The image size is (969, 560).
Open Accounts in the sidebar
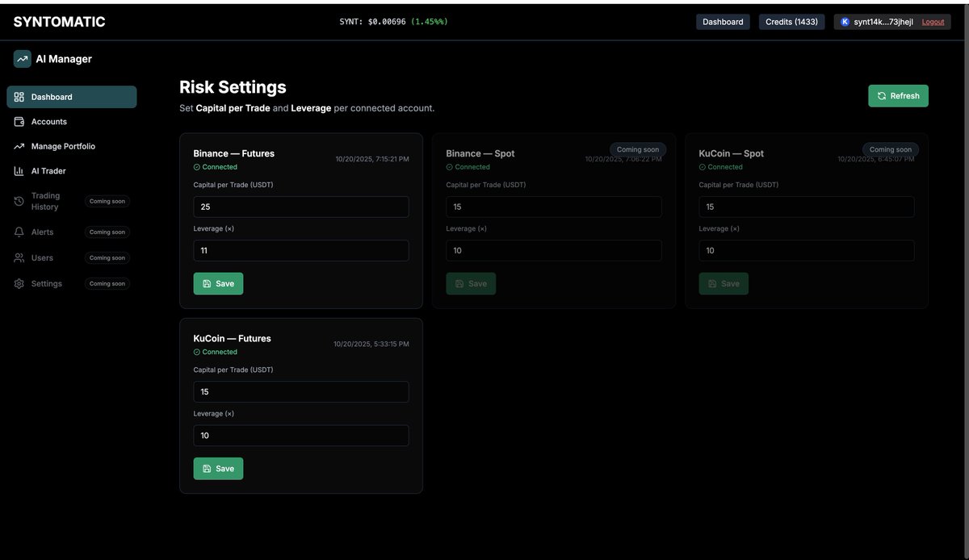pyautogui.click(x=72, y=122)
